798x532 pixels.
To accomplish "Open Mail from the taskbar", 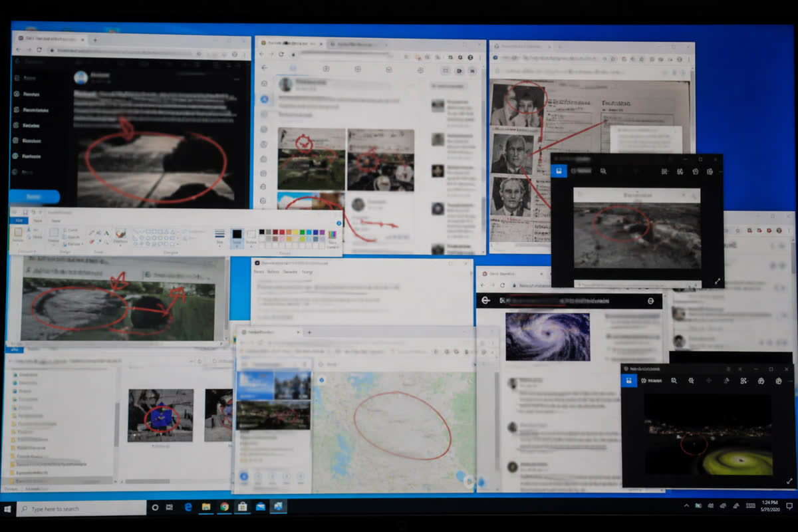I will [x=260, y=507].
